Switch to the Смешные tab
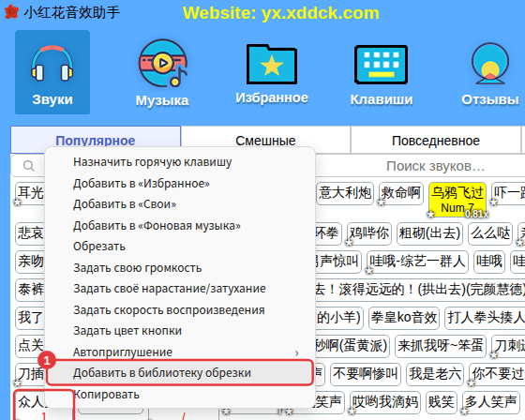The image size is (525, 420). coord(265,141)
